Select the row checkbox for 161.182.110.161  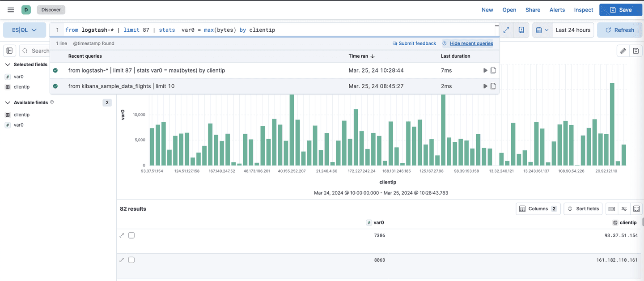click(131, 260)
